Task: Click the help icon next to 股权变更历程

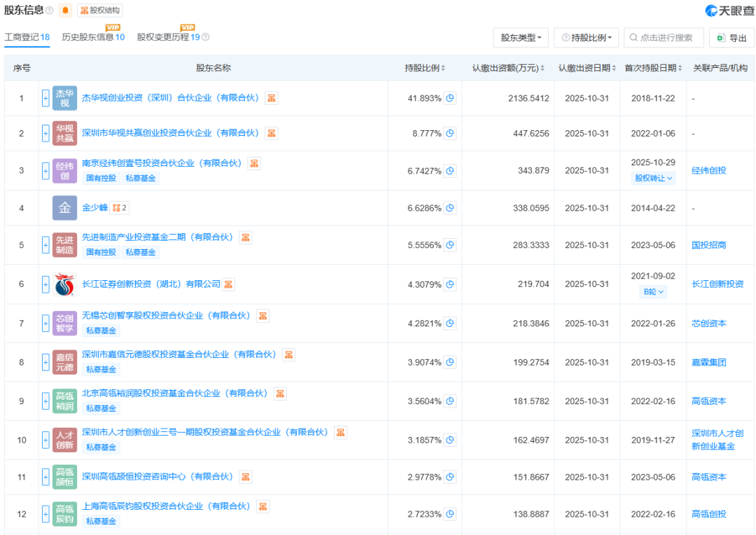Action: pos(205,37)
